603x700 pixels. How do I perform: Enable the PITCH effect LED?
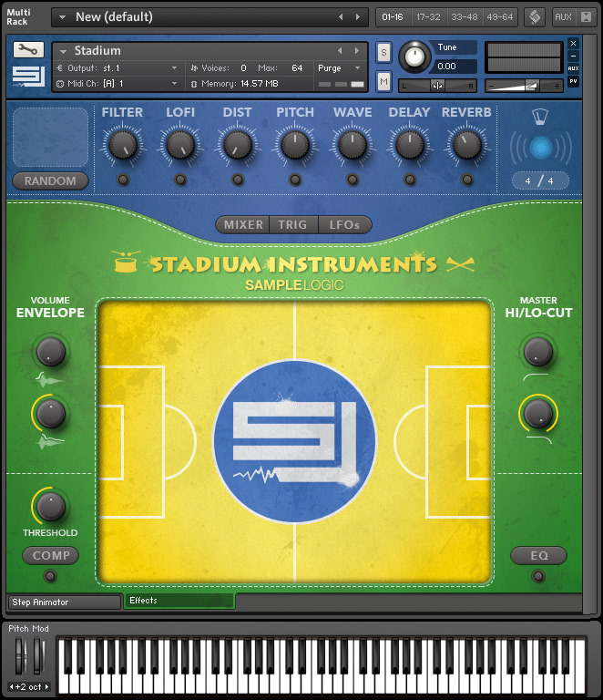[x=295, y=180]
